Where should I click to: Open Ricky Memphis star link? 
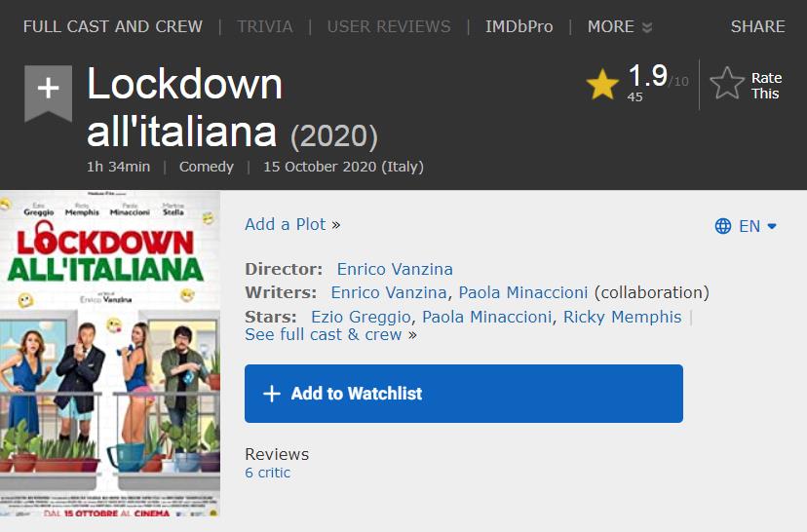622,317
